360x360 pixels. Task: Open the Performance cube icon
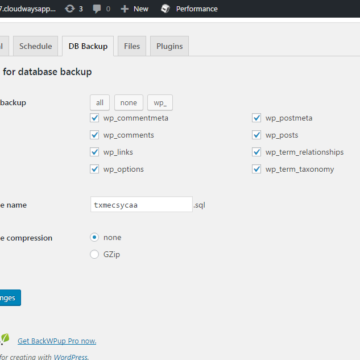[166, 9]
